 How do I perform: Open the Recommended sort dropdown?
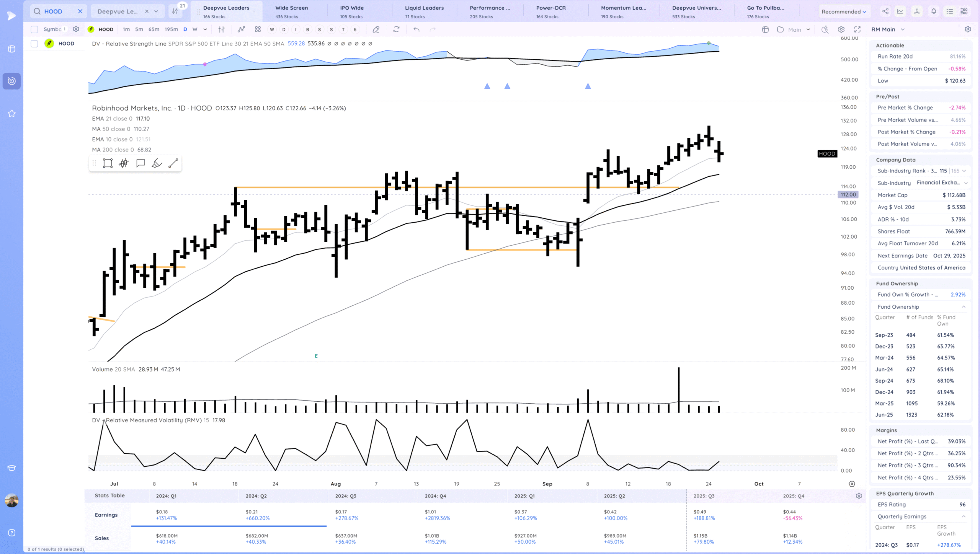point(844,11)
